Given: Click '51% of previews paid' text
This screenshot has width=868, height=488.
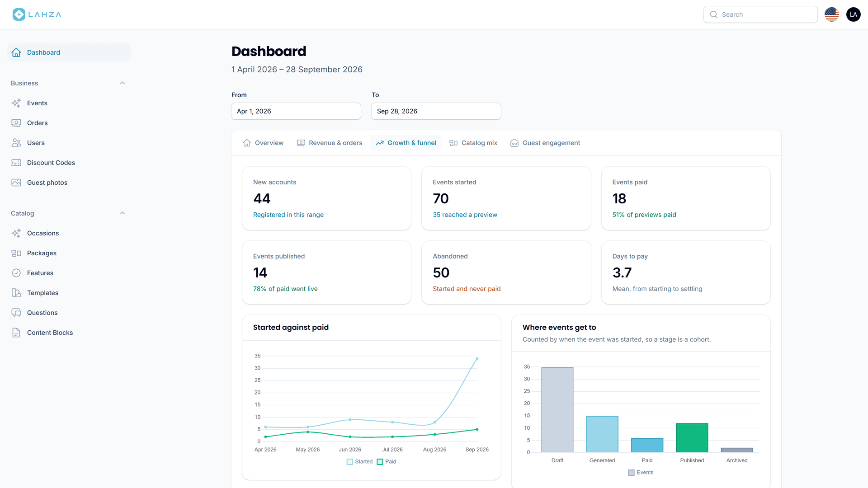Looking at the screenshot, I should pyautogui.click(x=644, y=215).
